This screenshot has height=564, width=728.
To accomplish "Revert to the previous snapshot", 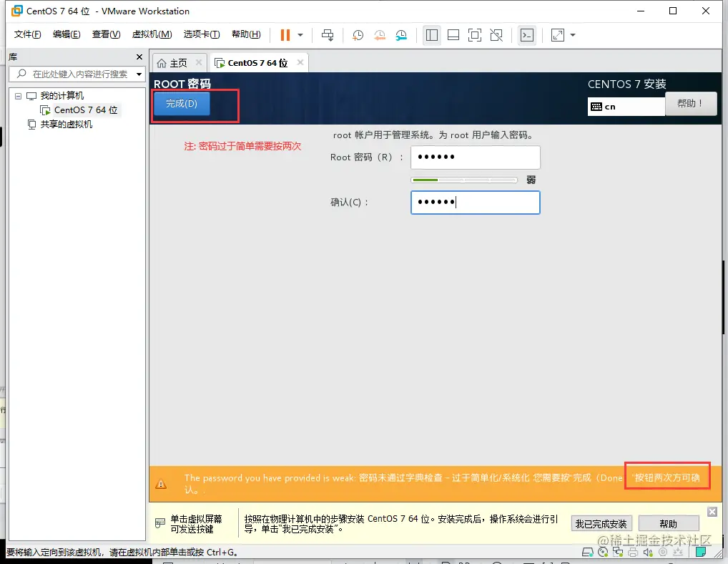I will coord(380,35).
